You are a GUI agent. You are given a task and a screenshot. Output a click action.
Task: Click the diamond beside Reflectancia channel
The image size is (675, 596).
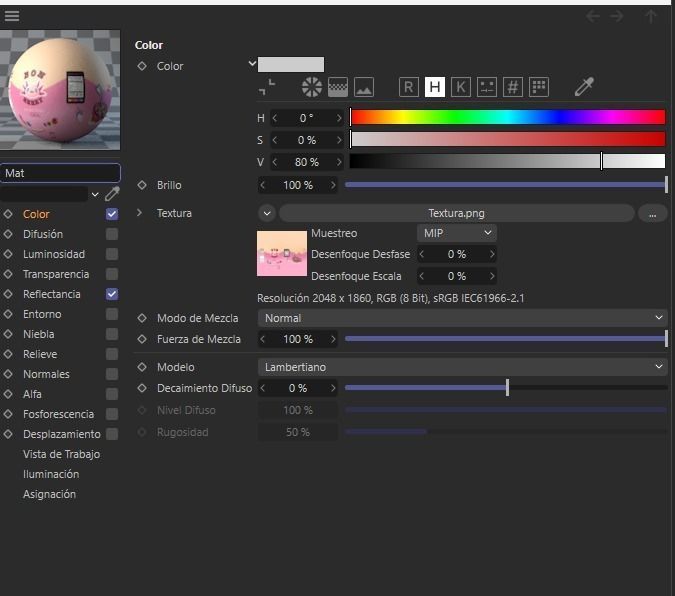click(x=8, y=294)
